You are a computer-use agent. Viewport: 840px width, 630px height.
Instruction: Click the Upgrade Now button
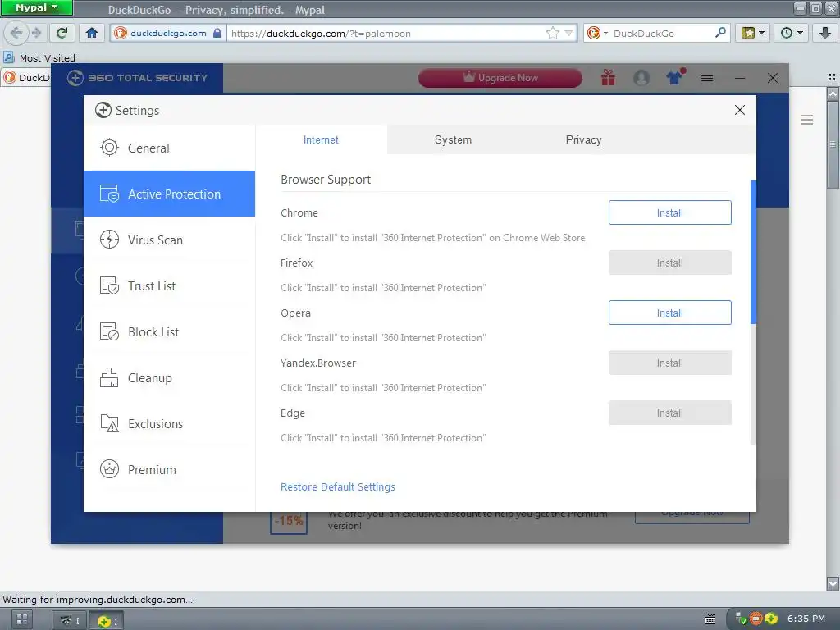tap(500, 78)
